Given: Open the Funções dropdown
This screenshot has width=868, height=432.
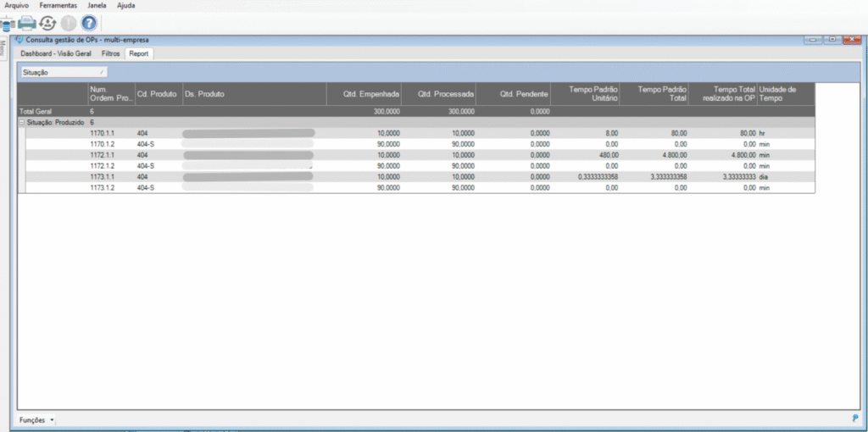Looking at the screenshot, I should click(x=36, y=419).
